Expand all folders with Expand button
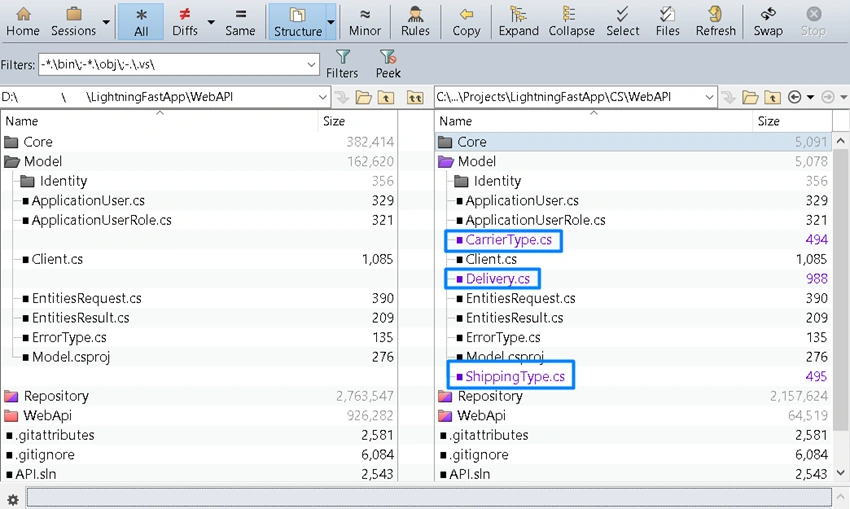This screenshot has width=850, height=509. tap(519, 22)
